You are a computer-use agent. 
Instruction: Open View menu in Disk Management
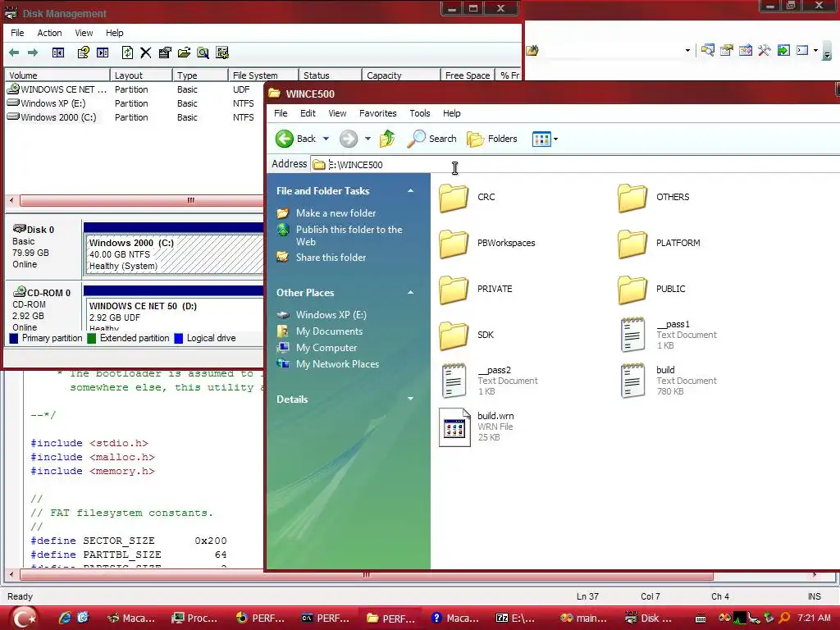[84, 33]
